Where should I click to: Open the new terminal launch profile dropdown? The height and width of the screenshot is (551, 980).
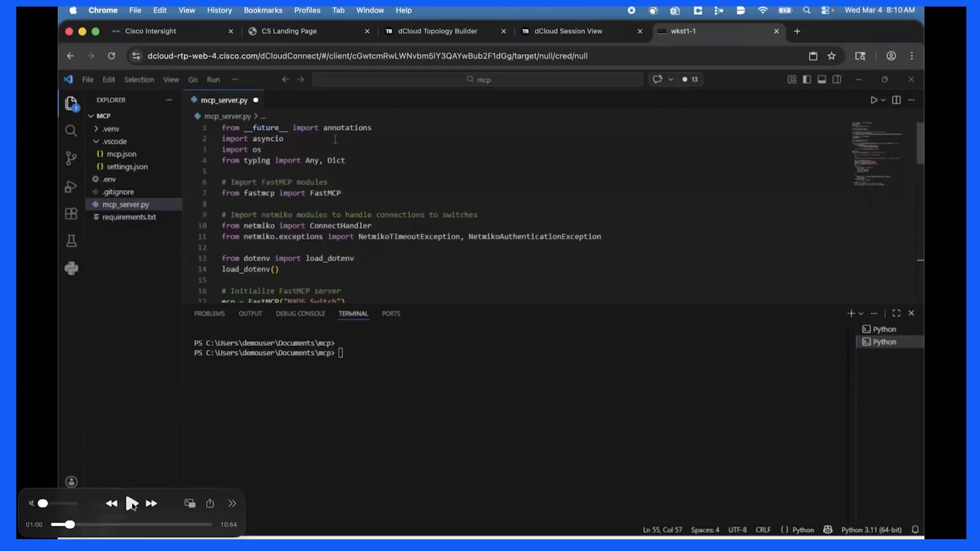[861, 314]
